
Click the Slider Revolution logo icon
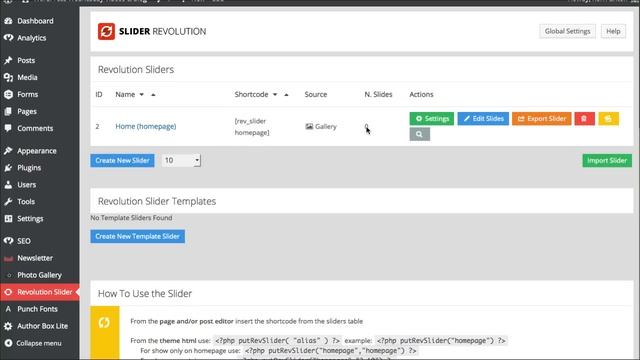click(106, 31)
